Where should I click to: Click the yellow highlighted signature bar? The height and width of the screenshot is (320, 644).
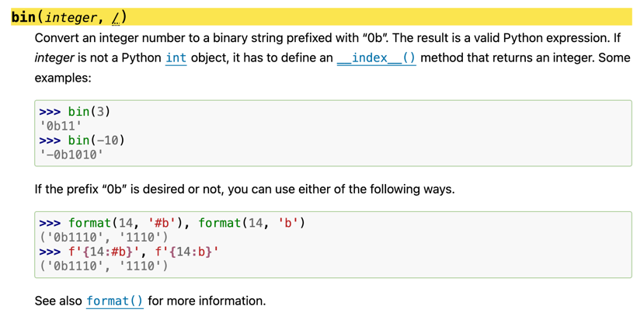click(321, 17)
